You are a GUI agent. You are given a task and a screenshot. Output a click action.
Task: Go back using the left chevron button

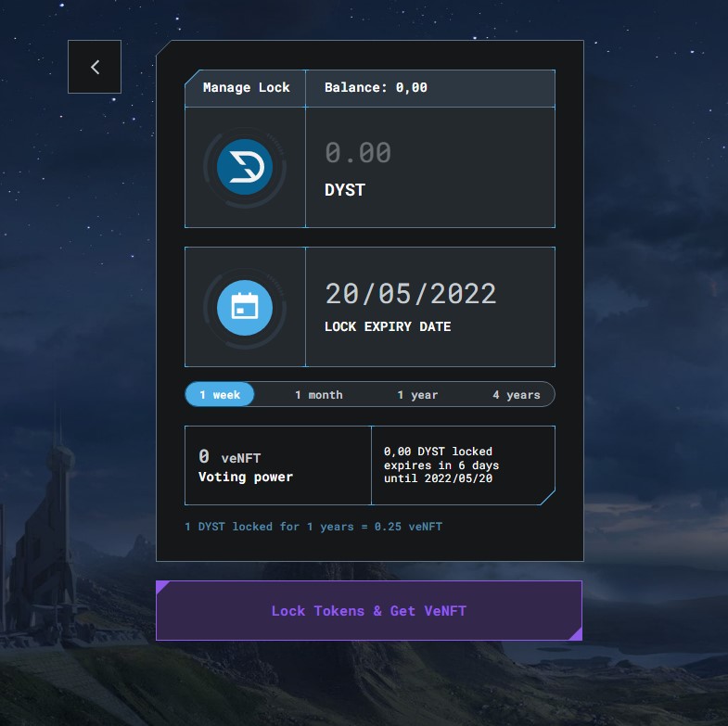coord(95,67)
